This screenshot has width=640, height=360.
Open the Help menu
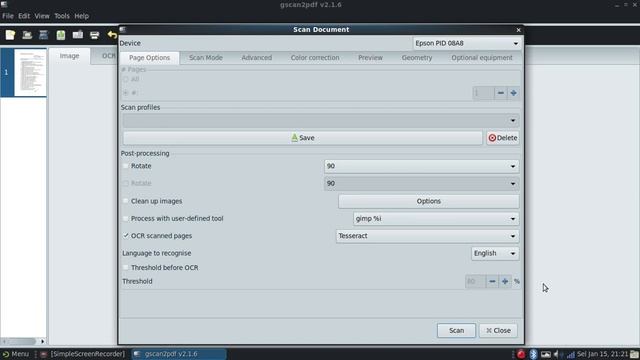point(81,16)
